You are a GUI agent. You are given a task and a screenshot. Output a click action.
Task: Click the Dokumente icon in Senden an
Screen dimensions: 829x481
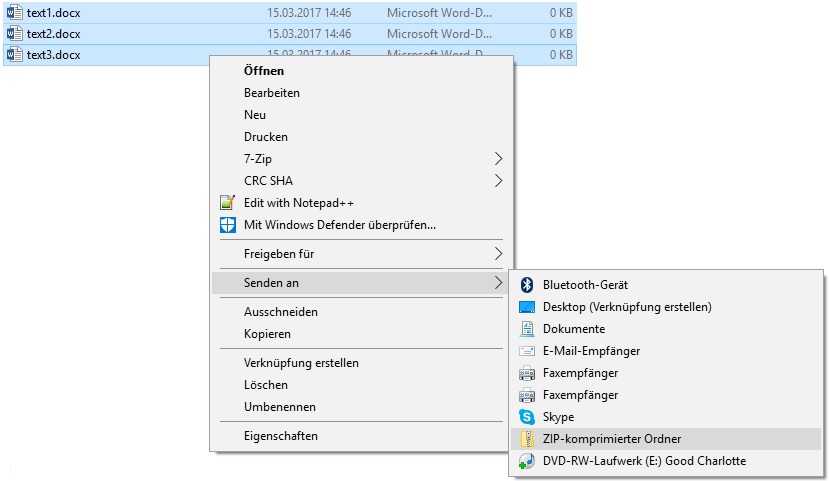pyautogui.click(x=527, y=329)
